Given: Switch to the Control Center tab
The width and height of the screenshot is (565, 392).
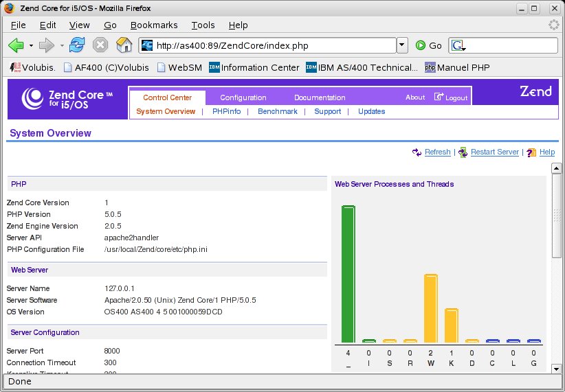Looking at the screenshot, I should 168,97.
